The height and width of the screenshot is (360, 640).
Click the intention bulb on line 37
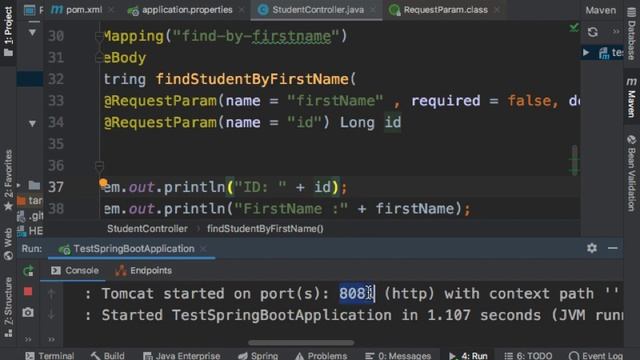coord(103,182)
